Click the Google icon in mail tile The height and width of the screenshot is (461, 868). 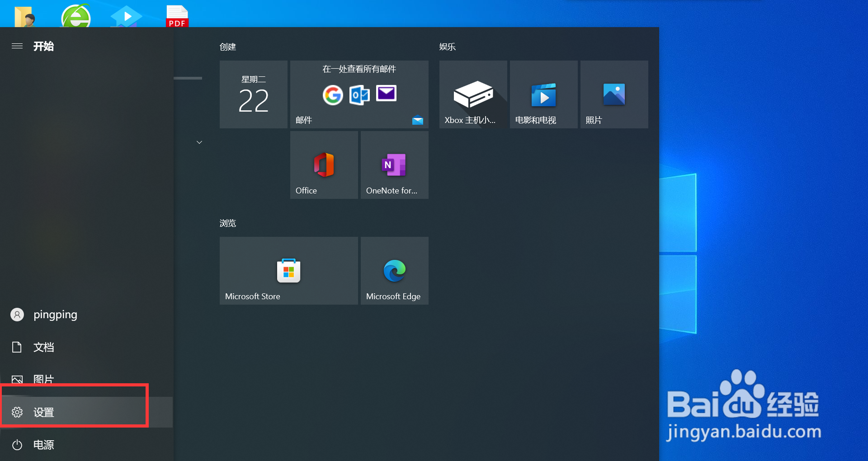pos(333,95)
